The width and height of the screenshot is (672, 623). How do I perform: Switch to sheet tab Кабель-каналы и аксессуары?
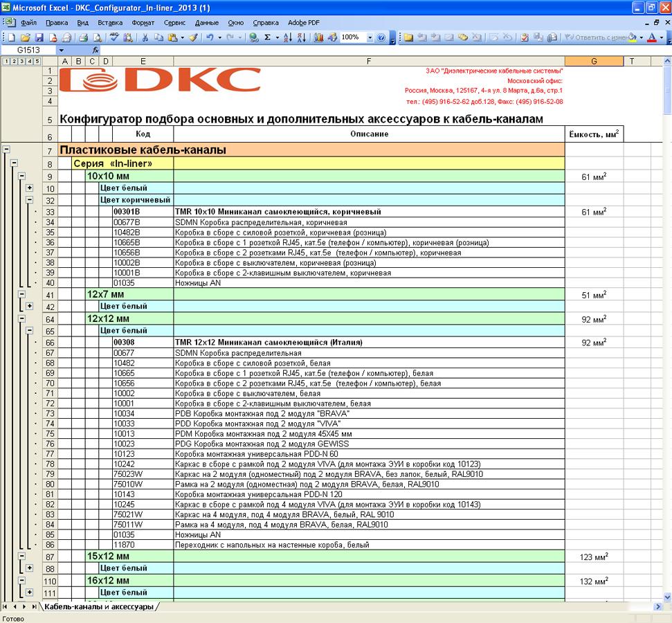click(98, 607)
